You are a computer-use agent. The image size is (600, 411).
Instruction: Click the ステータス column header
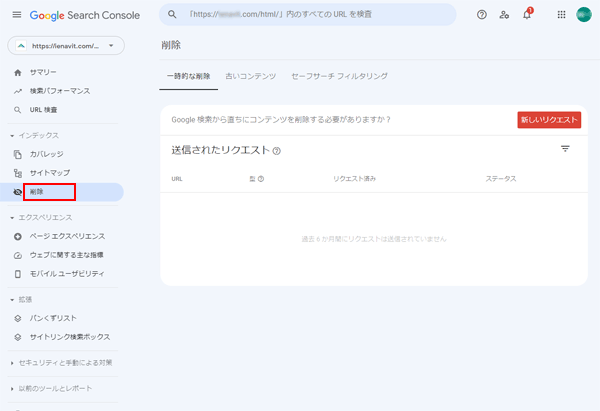point(501,179)
